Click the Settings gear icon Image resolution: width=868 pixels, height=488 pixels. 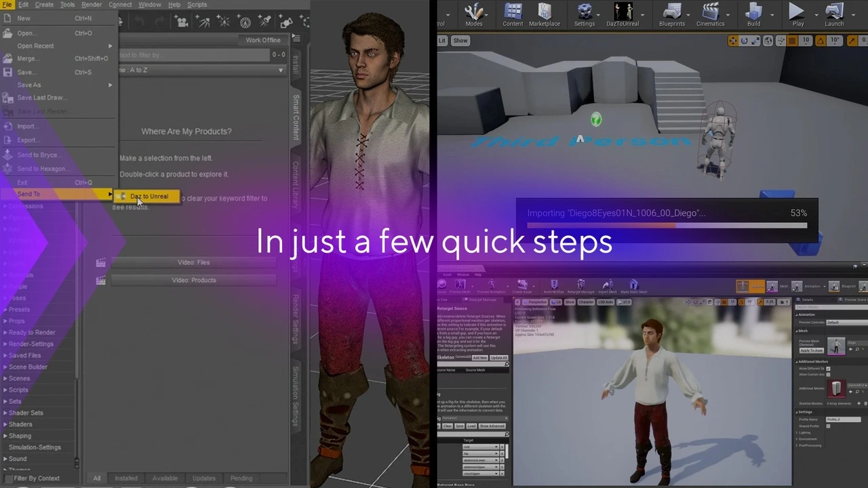point(584,12)
